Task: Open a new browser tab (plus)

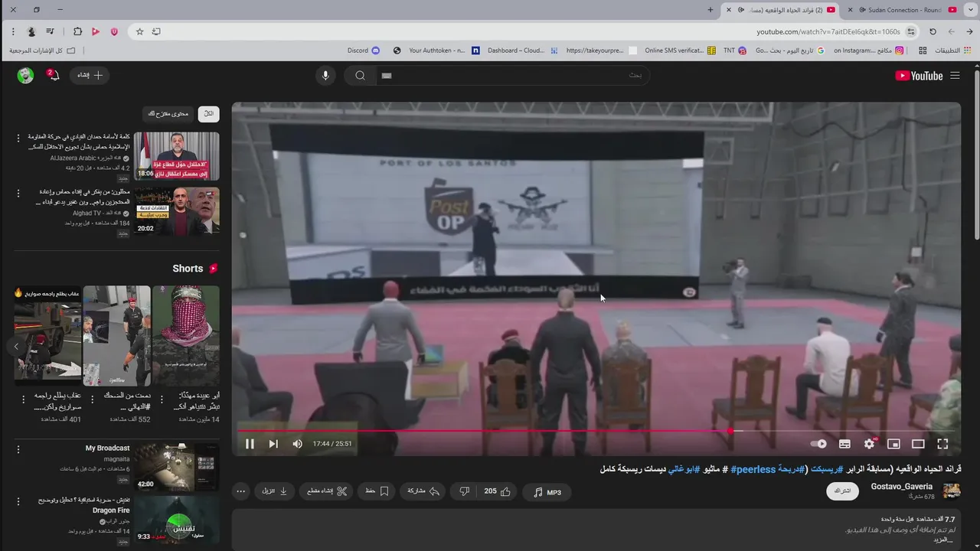Action: (x=710, y=10)
